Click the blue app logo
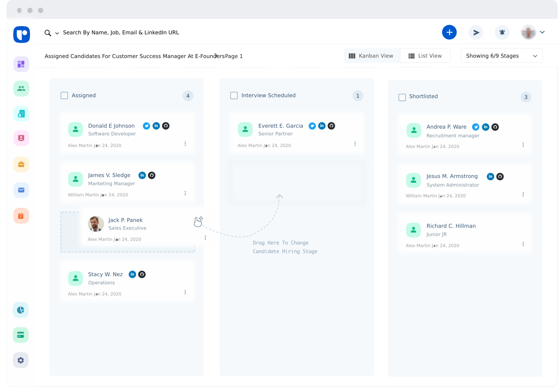Image resolution: width=560 pixels, height=392 pixels. pos(22,35)
